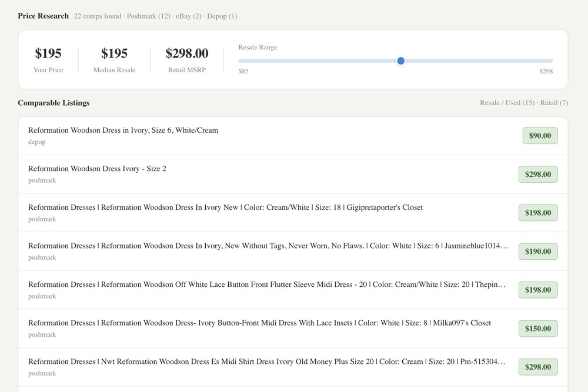Image resolution: width=588 pixels, height=392 pixels.
Task: Click the 'Resale Range' label
Action: click(x=258, y=47)
